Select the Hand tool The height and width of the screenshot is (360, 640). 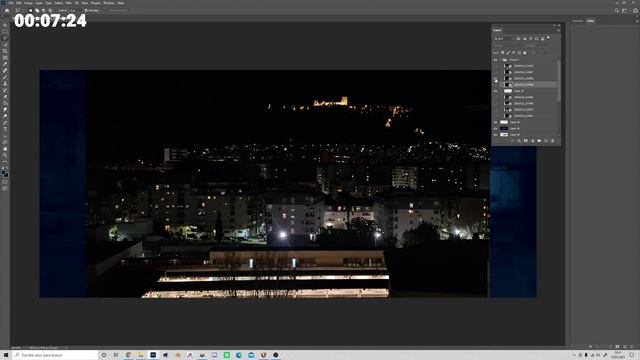(5, 149)
